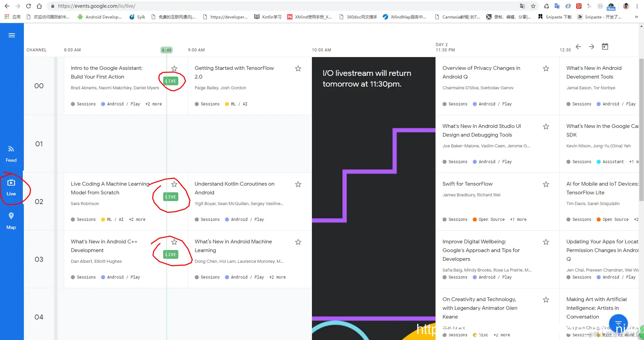Star What's New in Android Machine Learning
Screen dimensions: 644x340
tap(298, 242)
